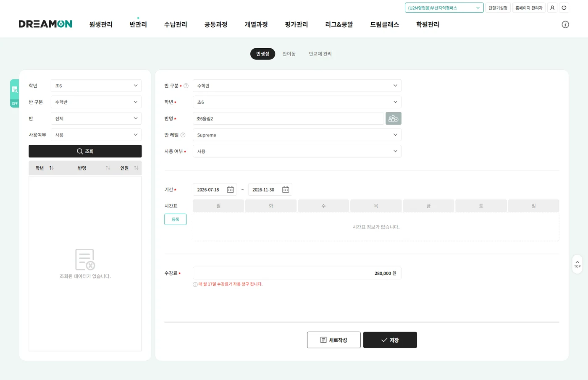
Task: Expand the left filter 반 구분 dropdown
Action: click(96, 102)
